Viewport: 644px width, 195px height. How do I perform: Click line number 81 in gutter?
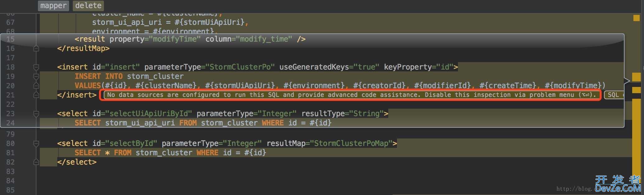[10, 153]
